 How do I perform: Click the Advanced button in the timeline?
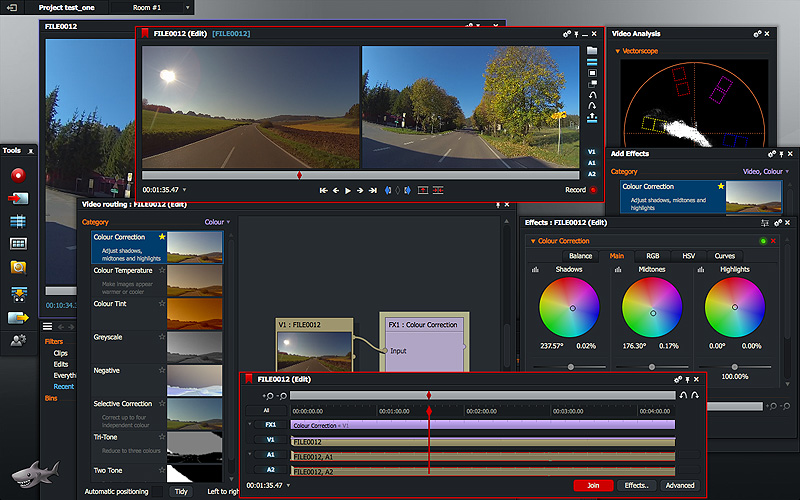coord(679,485)
